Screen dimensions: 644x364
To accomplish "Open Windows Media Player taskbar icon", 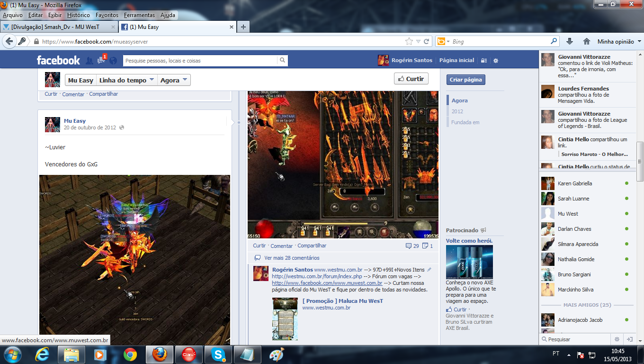I will click(100, 354).
